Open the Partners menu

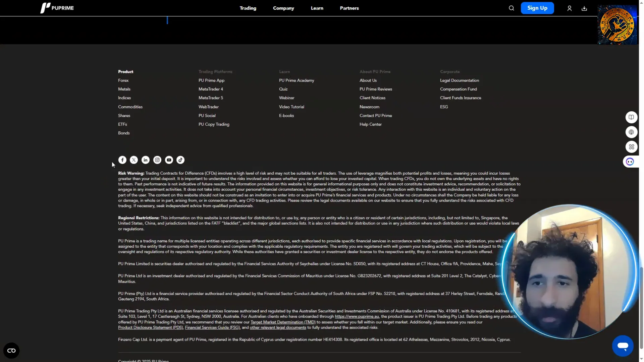(349, 8)
